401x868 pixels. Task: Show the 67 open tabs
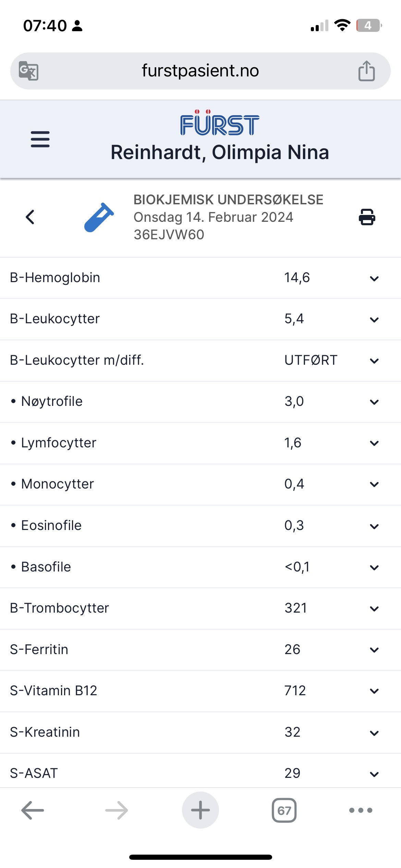(x=284, y=810)
